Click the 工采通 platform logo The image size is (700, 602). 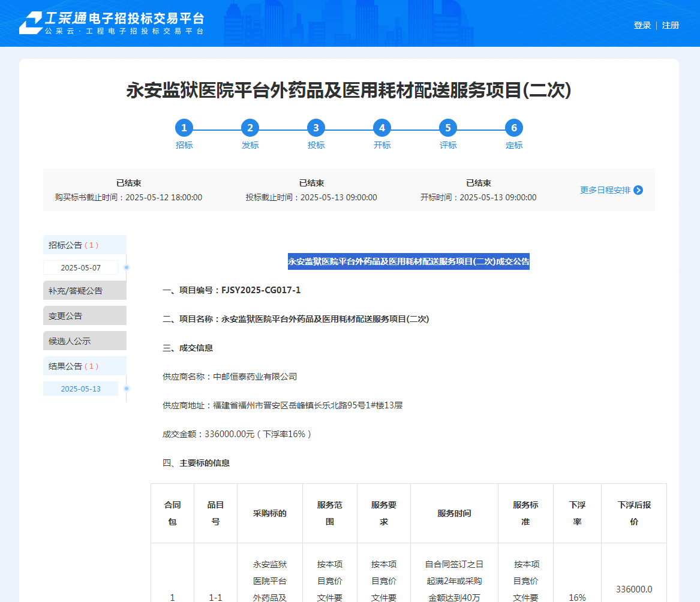112,23
